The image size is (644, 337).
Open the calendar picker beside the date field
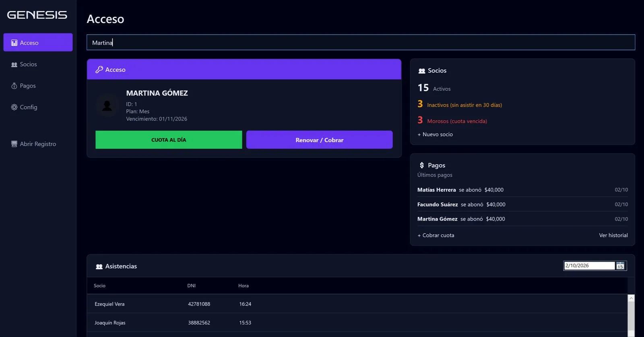[620, 266]
